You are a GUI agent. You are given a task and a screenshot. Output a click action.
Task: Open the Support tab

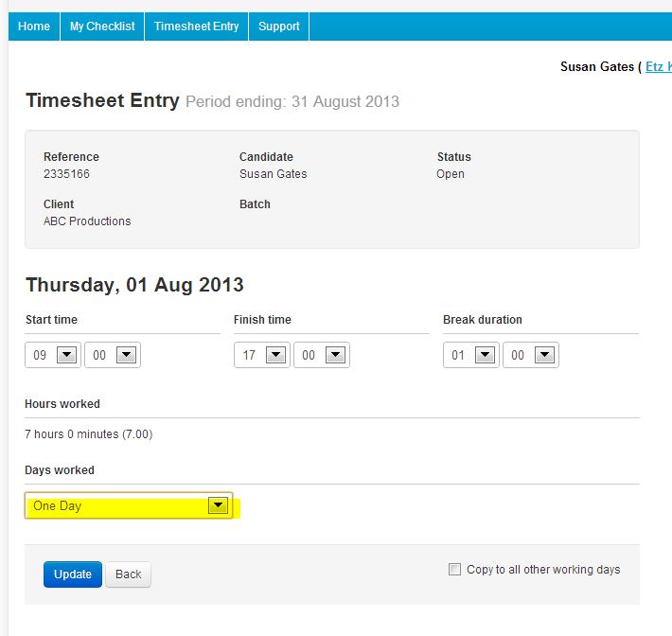[x=279, y=26]
